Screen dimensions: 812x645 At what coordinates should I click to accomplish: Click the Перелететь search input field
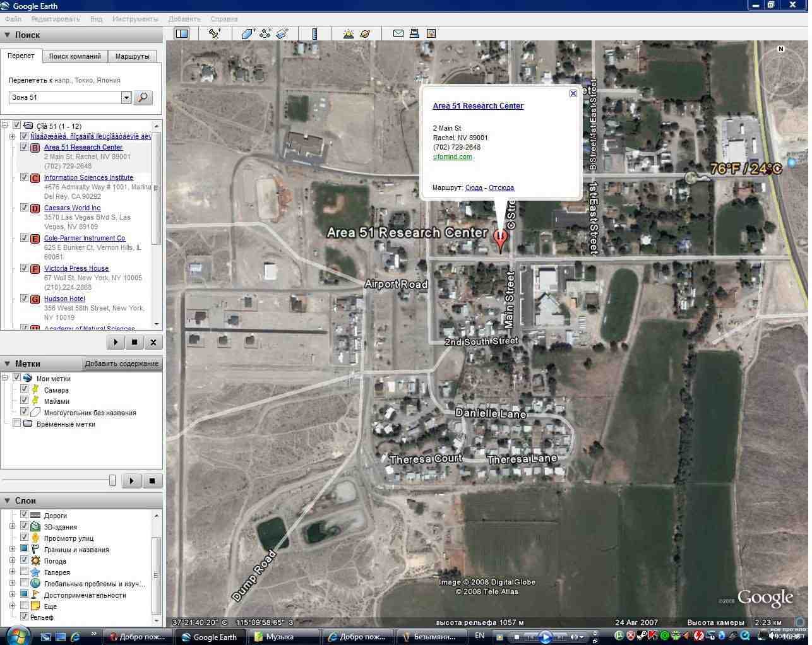click(x=65, y=97)
